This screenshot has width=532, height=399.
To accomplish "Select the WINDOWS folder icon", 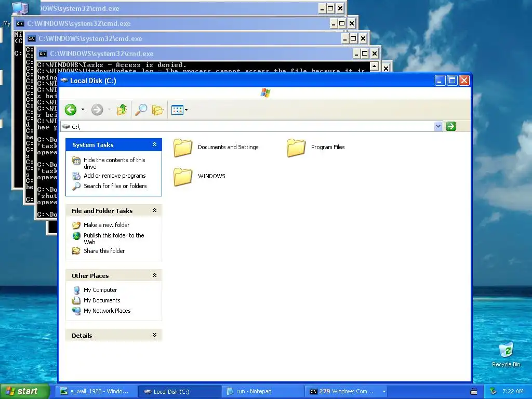I will pos(183,177).
